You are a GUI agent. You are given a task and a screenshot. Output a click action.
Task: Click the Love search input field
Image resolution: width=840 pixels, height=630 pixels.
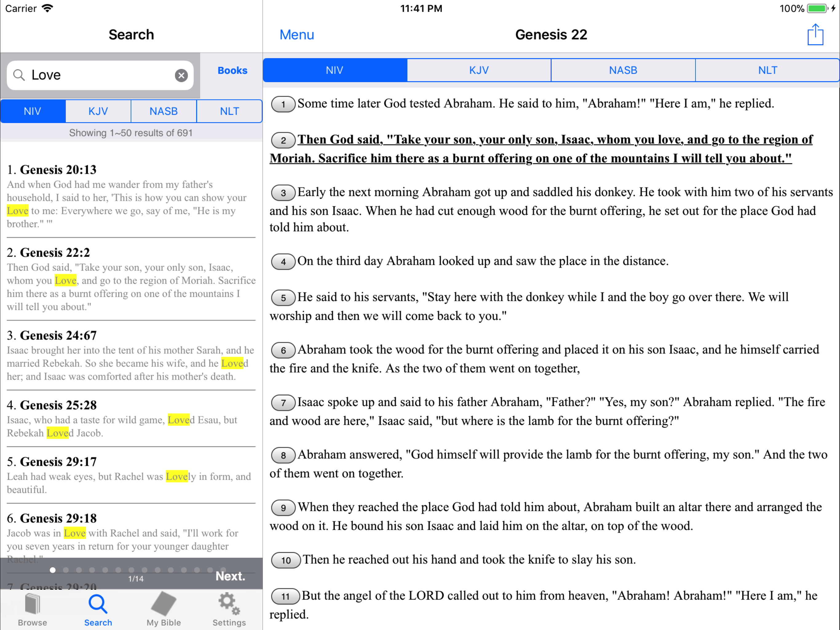pos(100,75)
